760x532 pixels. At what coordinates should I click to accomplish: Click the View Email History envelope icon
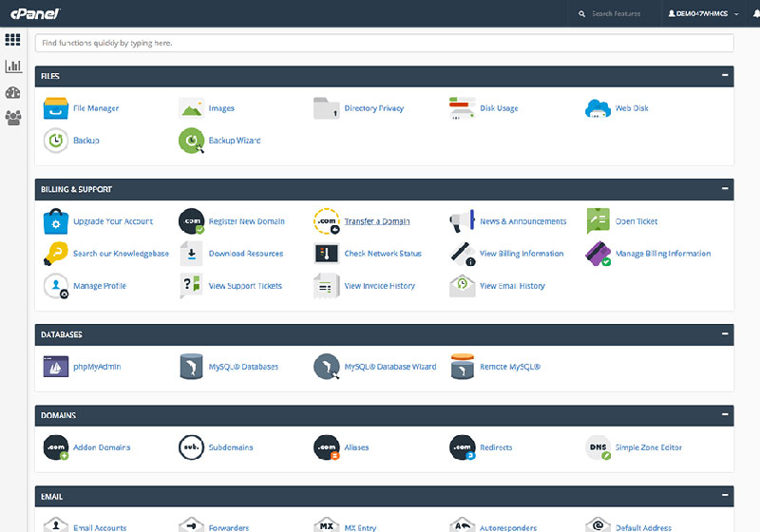click(x=462, y=286)
